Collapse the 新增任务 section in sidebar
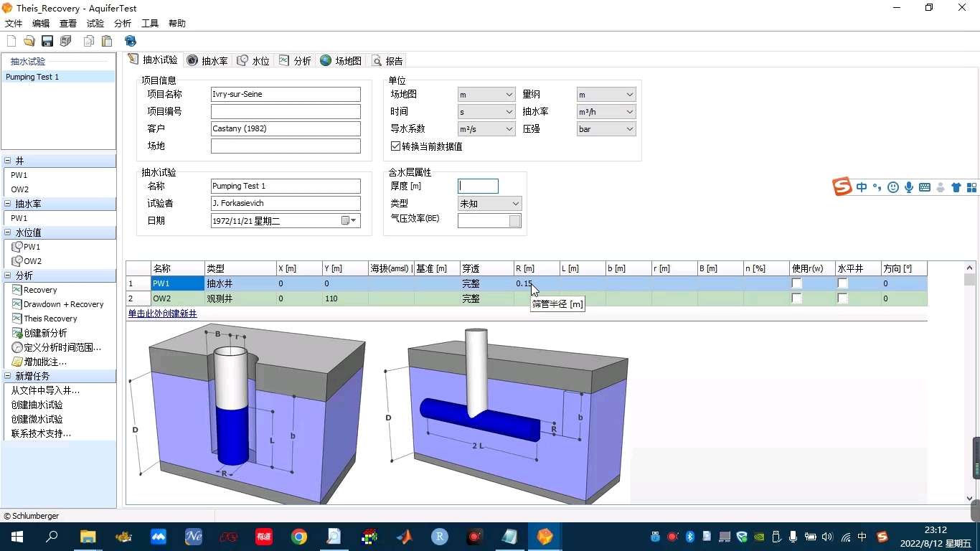The height and width of the screenshot is (551, 980). pyautogui.click(x=8, y=376)
